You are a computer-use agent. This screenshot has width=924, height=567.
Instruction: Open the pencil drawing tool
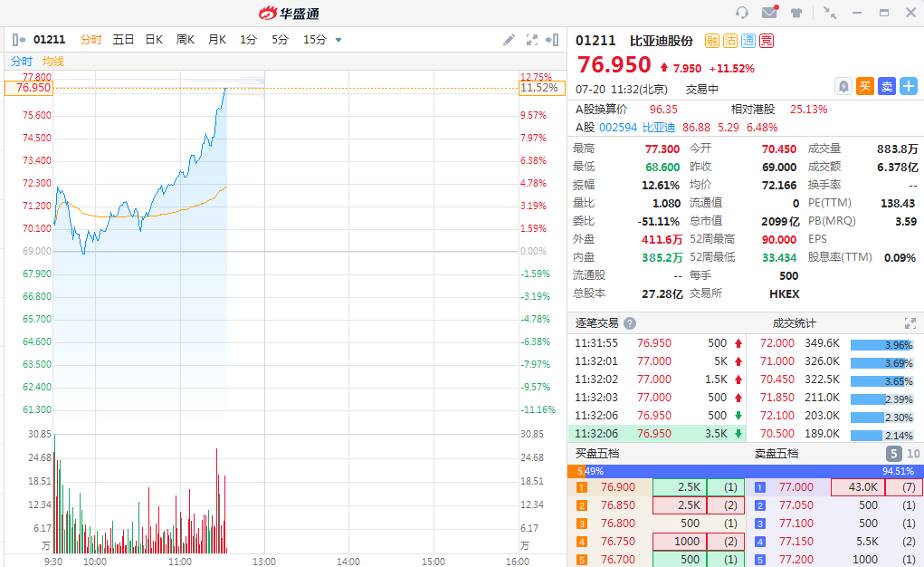click(x=510, y=40)
